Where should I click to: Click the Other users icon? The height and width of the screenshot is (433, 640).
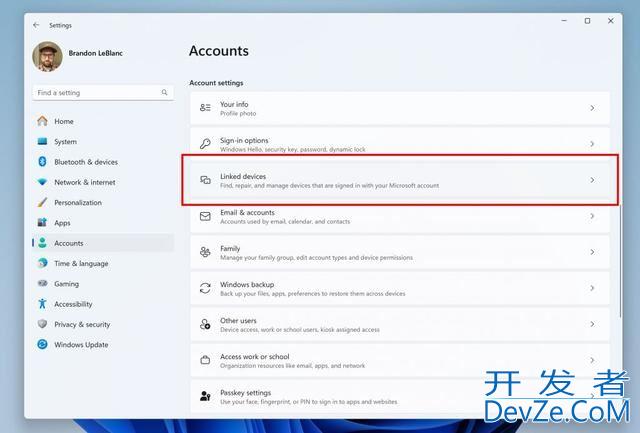tap(205, 324)
